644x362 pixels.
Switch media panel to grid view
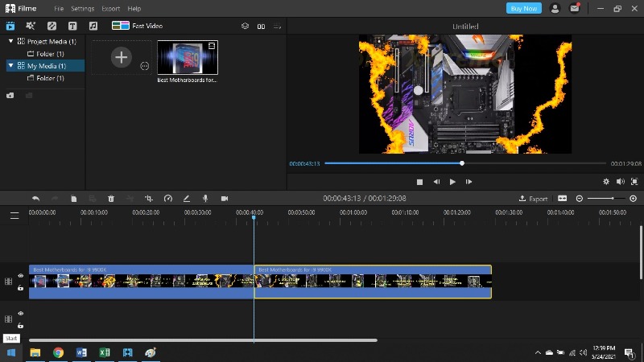point(261,27)
